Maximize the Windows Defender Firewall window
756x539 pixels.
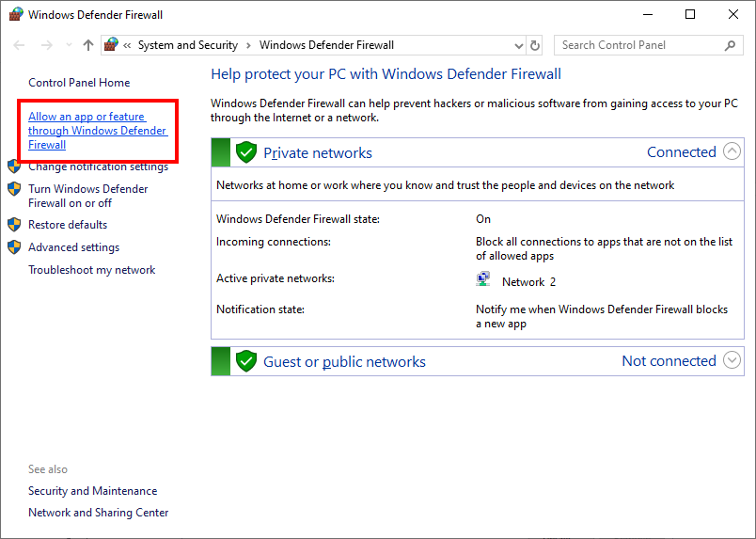pyautogui.click(x=690, y=14)
